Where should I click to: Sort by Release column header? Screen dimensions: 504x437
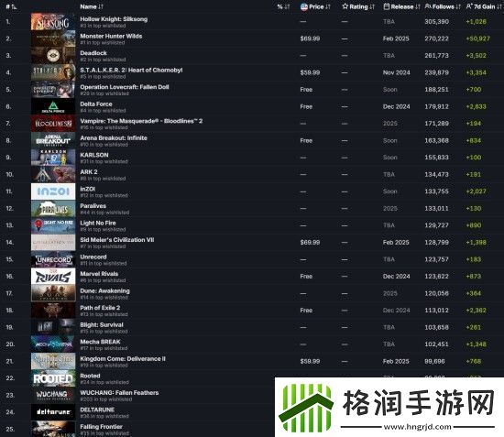coord(401,6)
